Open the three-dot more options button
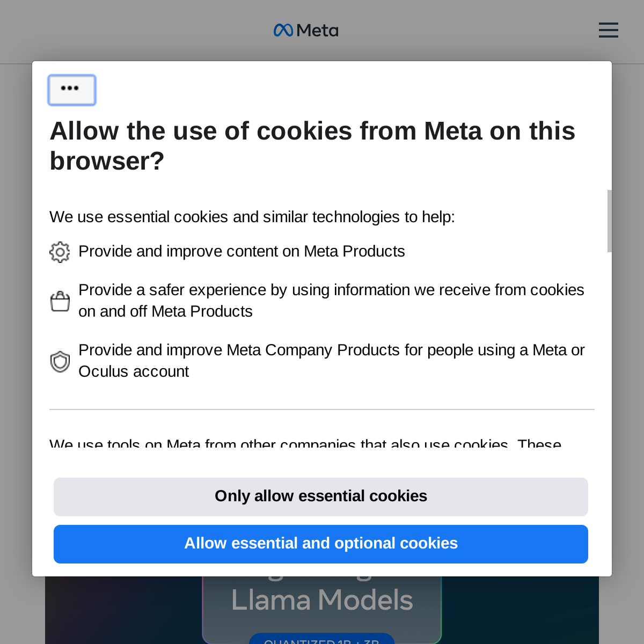Screen dimensions: 644x644 pyautogui.click(x=72, y=90)
